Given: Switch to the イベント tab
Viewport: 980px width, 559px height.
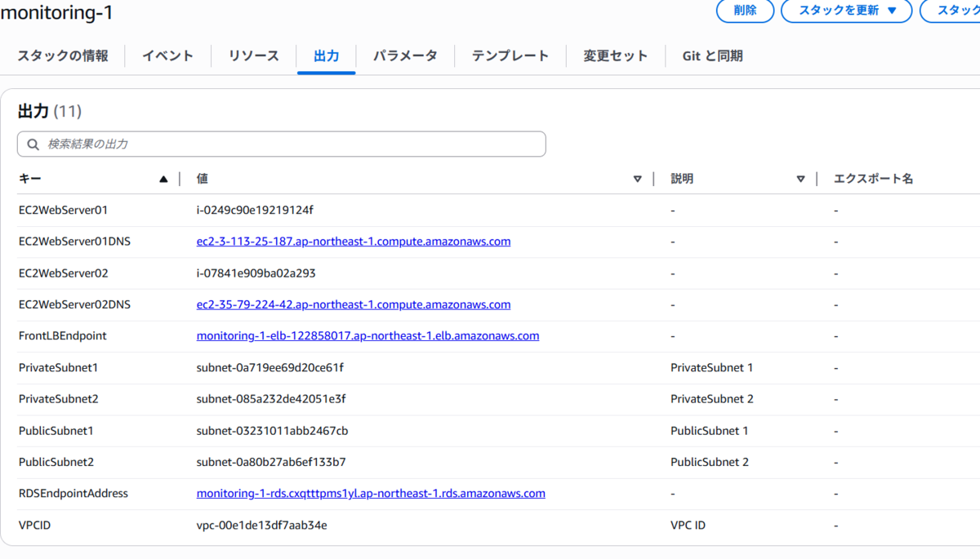Looking at the screenshot, I should [168, 55].
